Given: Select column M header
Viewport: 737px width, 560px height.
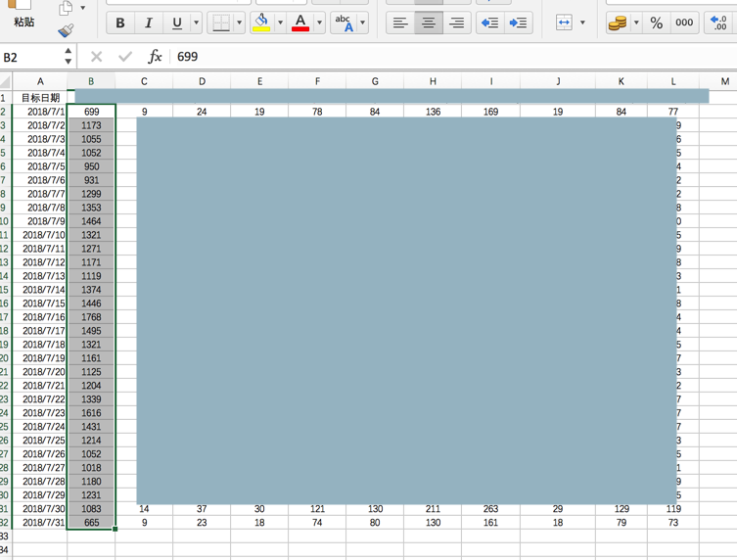Looking at the screenshot, I should click(718, 81).
